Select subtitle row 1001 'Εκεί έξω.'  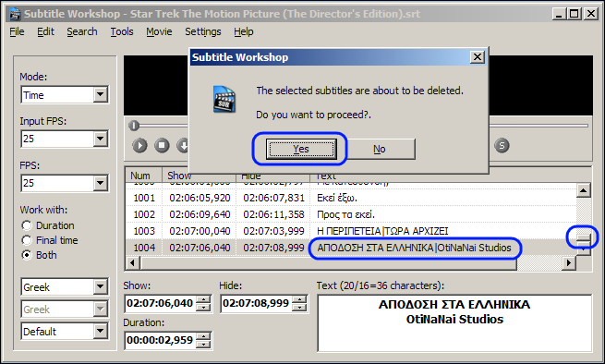[351, 198]
